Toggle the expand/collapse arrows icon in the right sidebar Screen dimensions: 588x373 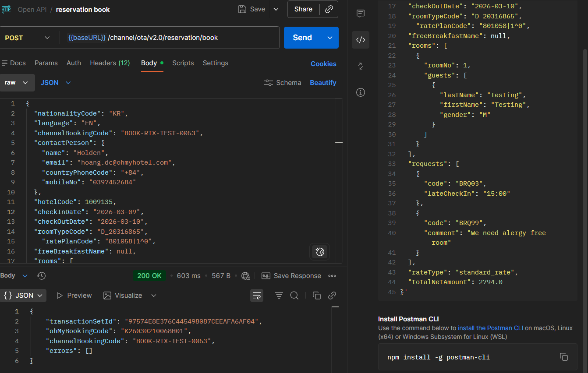click(360, 66)
